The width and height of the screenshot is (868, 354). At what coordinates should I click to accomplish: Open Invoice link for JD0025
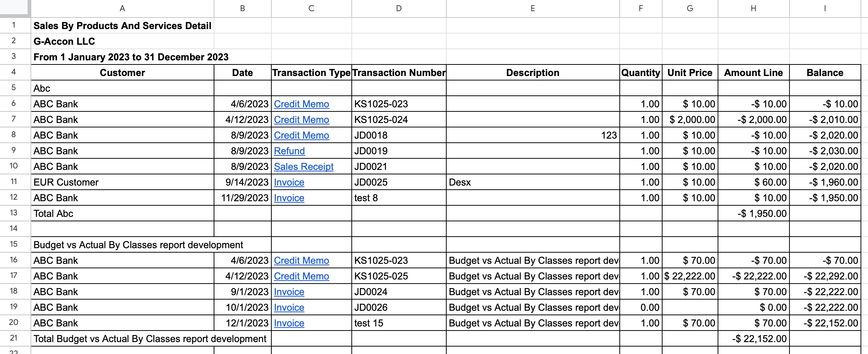(289, 182)
